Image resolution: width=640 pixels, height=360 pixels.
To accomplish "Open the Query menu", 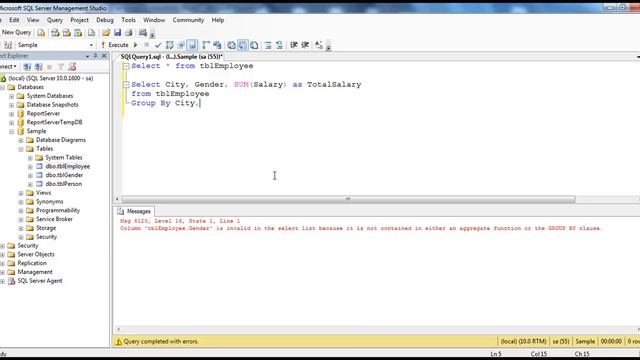I will coord(55,20).
